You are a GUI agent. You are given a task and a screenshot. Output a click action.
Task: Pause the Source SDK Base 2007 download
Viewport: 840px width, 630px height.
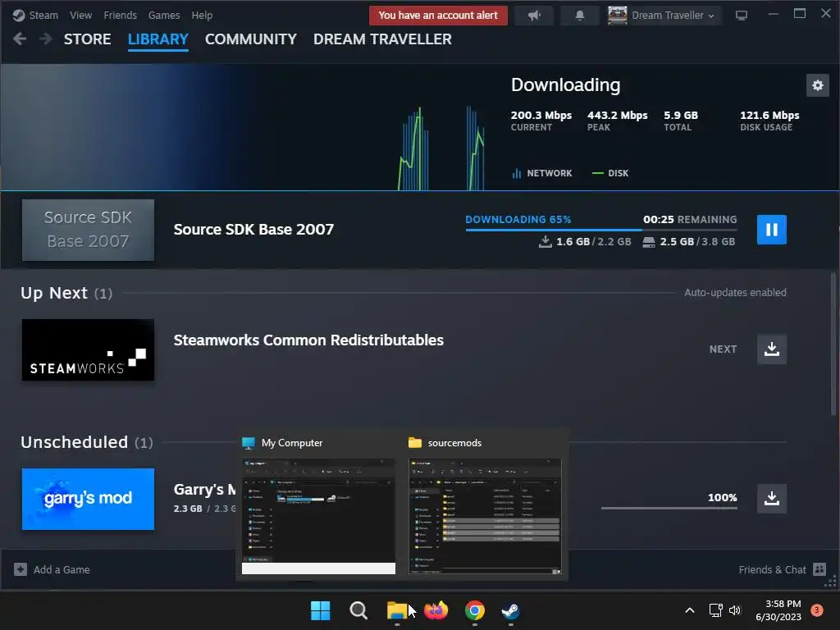coord(771,230)
